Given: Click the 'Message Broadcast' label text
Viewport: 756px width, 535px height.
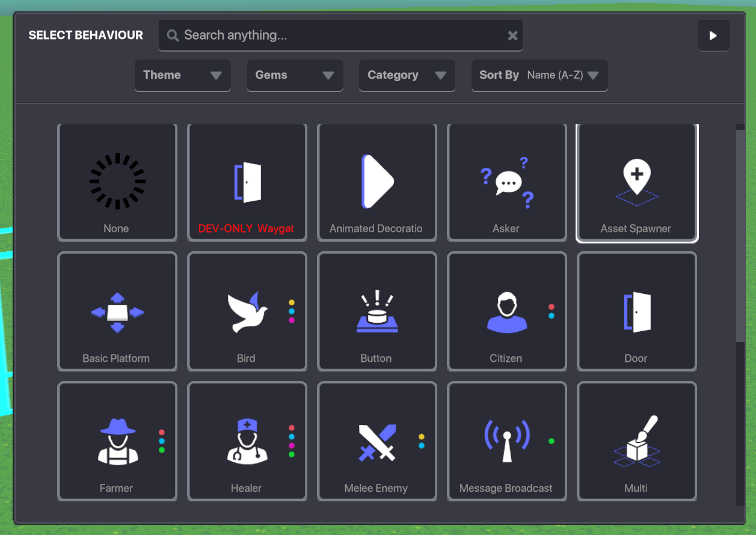Looking at the screenshot, I should point(506,488).
